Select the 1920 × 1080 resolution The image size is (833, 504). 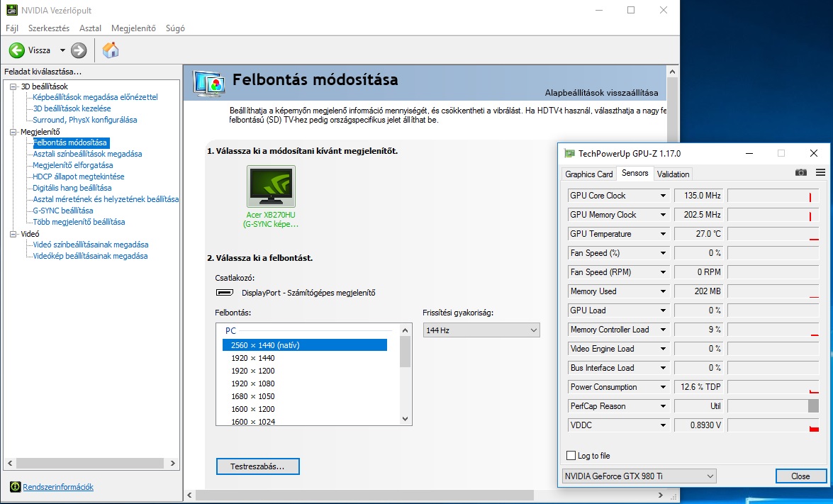tap(253, 383)
